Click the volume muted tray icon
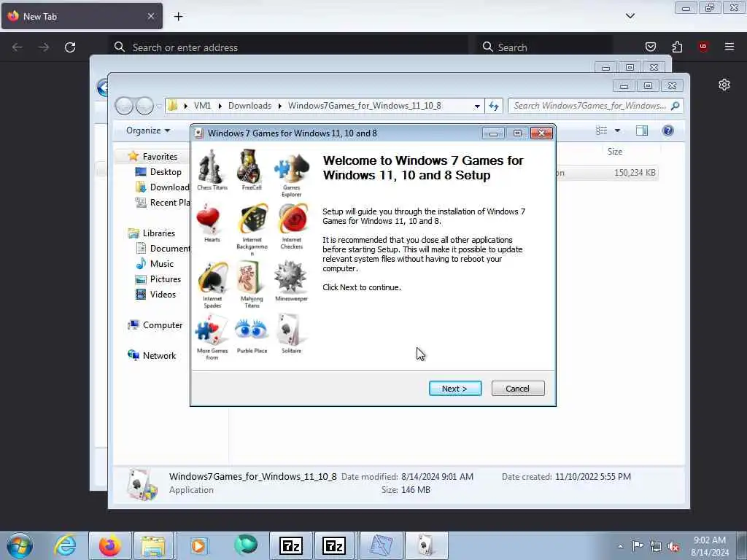This screenshot has width=747, height=560. (x=673, y=546)
